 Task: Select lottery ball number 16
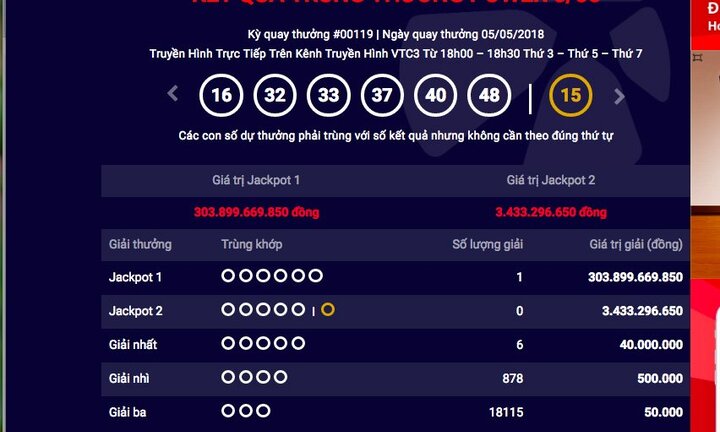[x=221, y=95]
